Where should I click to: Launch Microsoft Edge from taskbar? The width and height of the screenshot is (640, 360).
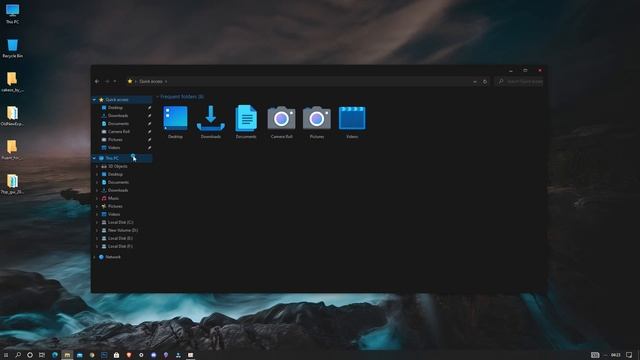[55, 355]
